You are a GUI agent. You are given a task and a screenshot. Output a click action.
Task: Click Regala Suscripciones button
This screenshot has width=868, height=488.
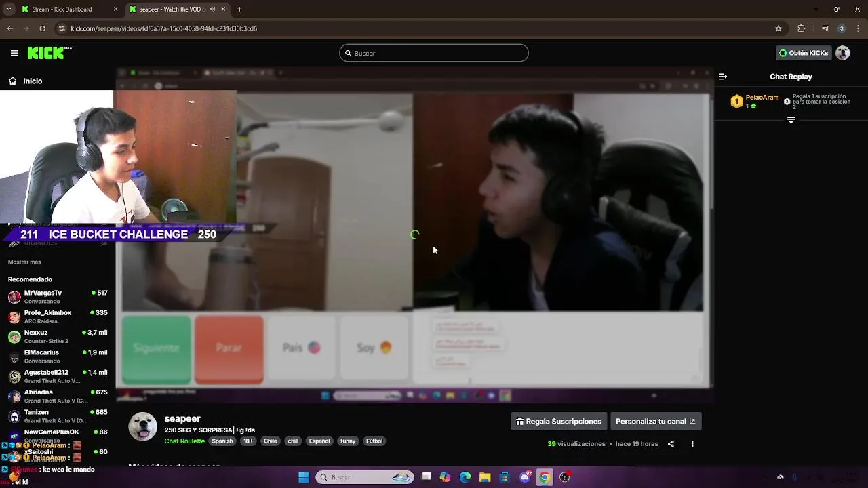[559, 421]
